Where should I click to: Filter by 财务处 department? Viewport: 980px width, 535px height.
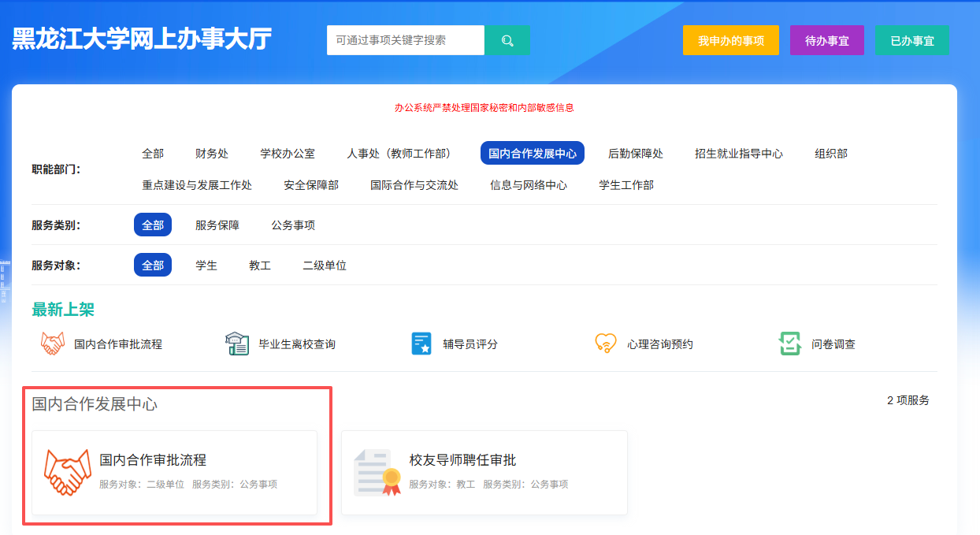coord(212,154)
